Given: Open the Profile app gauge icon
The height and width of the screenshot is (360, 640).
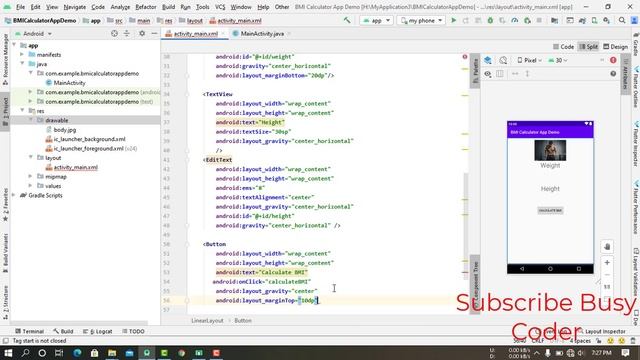Looking at the screenshot, I should click(515, 20).
